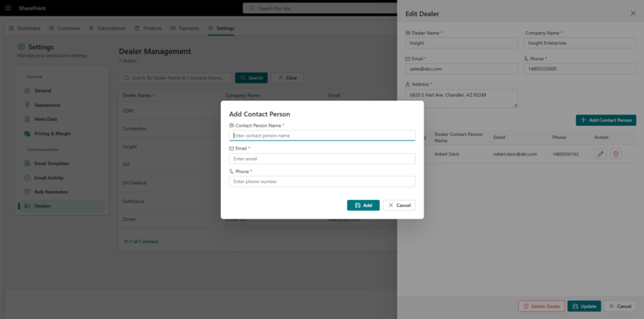Select the CDW dealer row

point(170,111)
